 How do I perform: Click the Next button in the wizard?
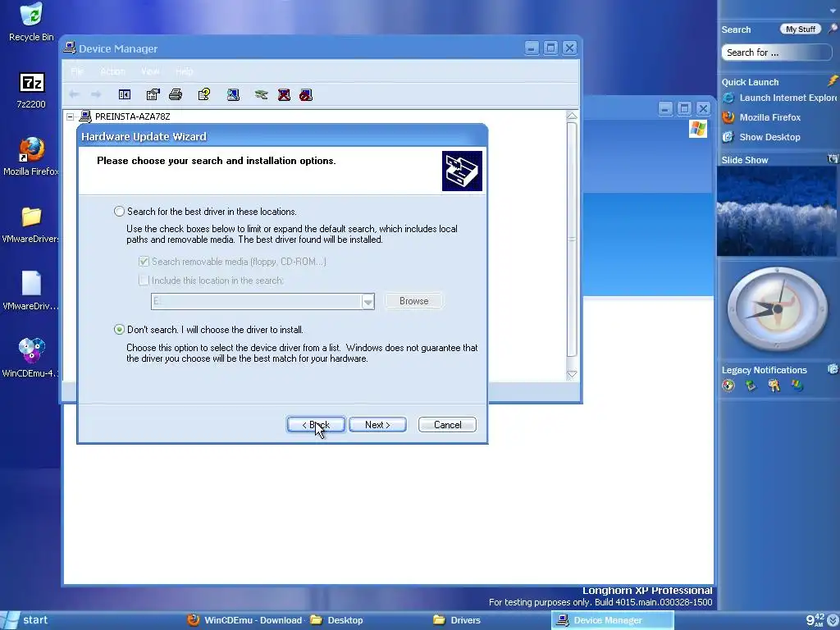(x=377, y=425)
